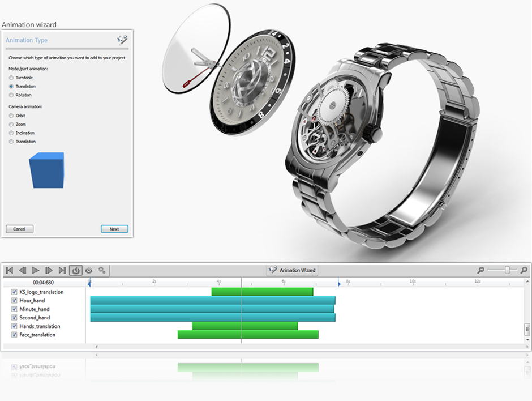Screen dimensions: 532x401
Task: Select the Zoom camera animation
Action: (x=11, y=124)
